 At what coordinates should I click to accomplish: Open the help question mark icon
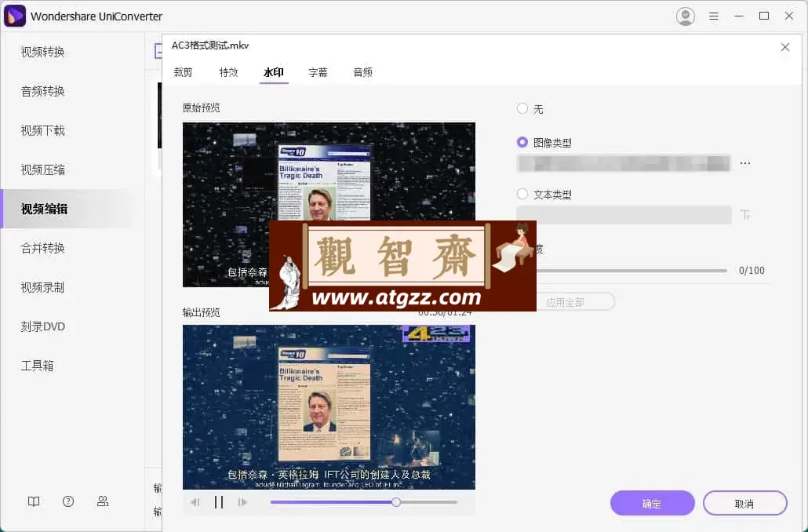pyautogui.click(x=68, y=501)
